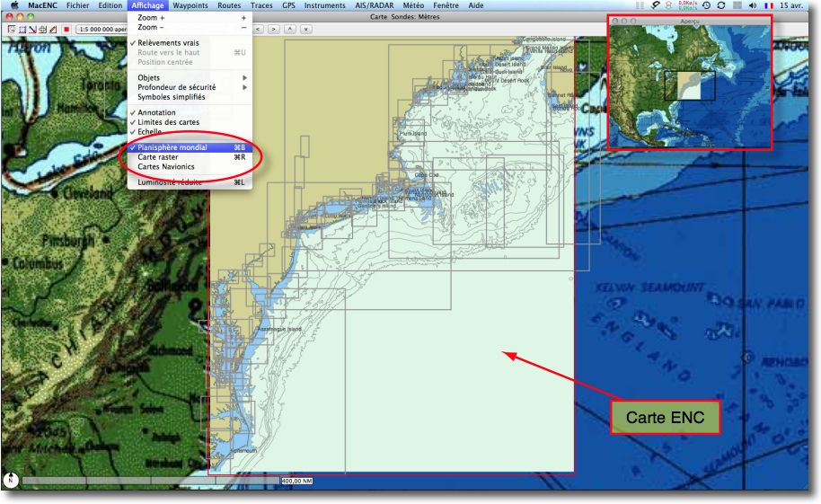Image resolution: width=821 pixels, height=504 pixels.
Task: Expand Profondeur de sécurité submenu
Action: click(x=190, y=87)
